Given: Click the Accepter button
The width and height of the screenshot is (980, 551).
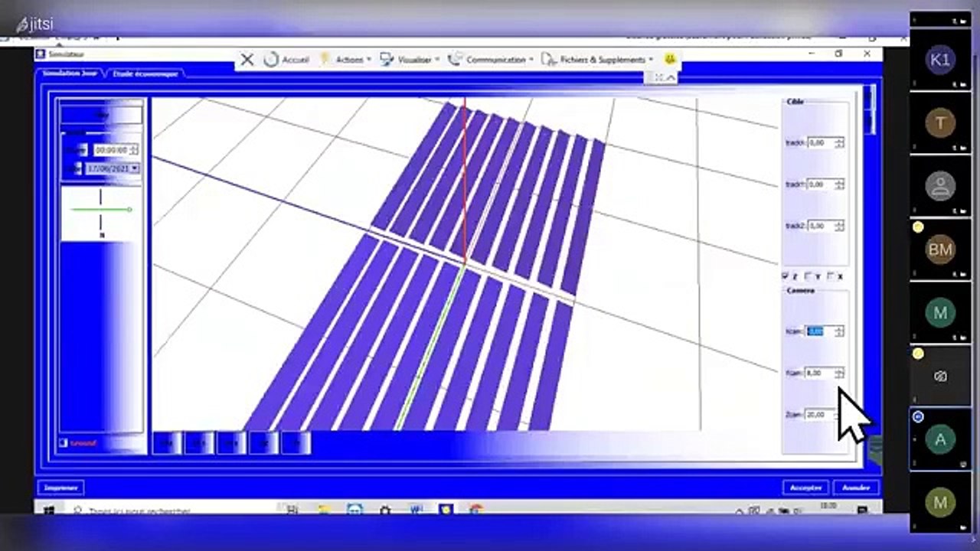Looking at the screenshot, I should click(x=805, y=487).
